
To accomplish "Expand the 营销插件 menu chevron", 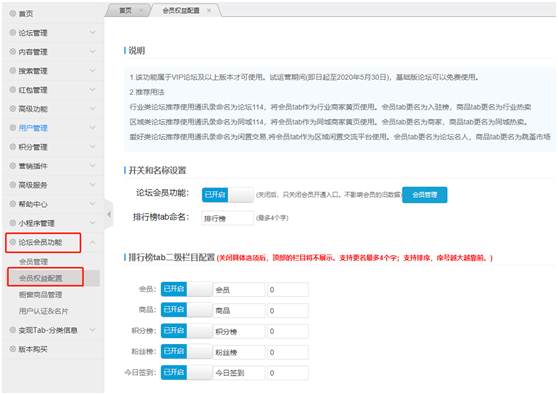I will tap(93, 166).
